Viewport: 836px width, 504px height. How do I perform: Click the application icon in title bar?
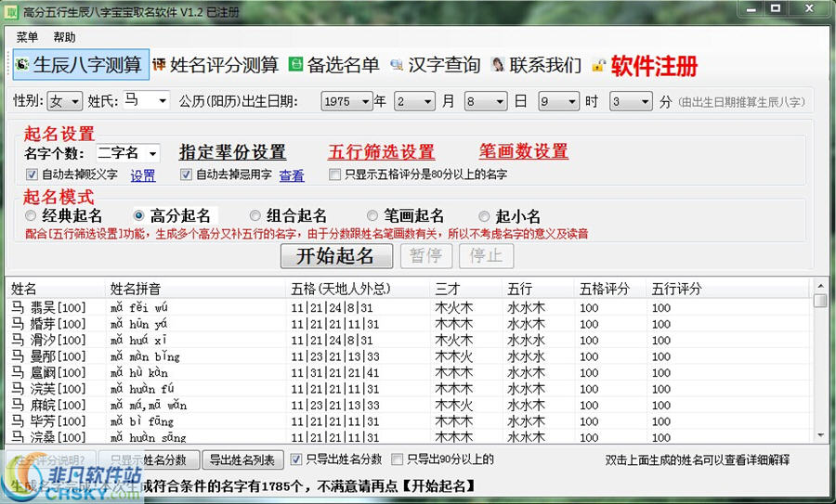(10, 12)
